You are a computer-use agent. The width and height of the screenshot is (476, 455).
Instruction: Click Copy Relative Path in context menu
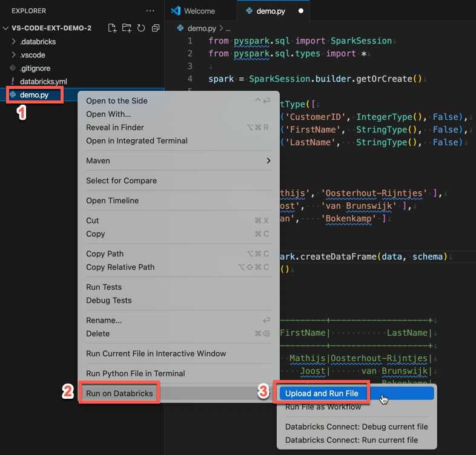tap(120, 267)
